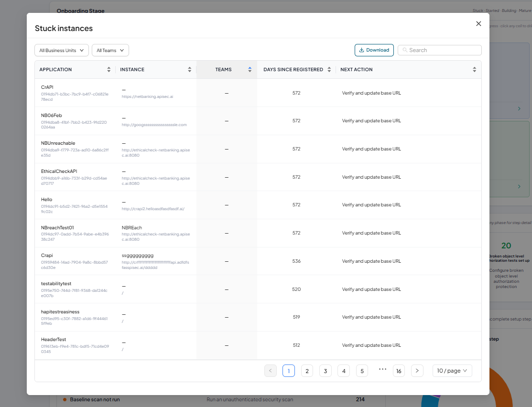The image size is (532, 407).
Task: Sort the Next Action column arrows
Action: coord(474,70)
